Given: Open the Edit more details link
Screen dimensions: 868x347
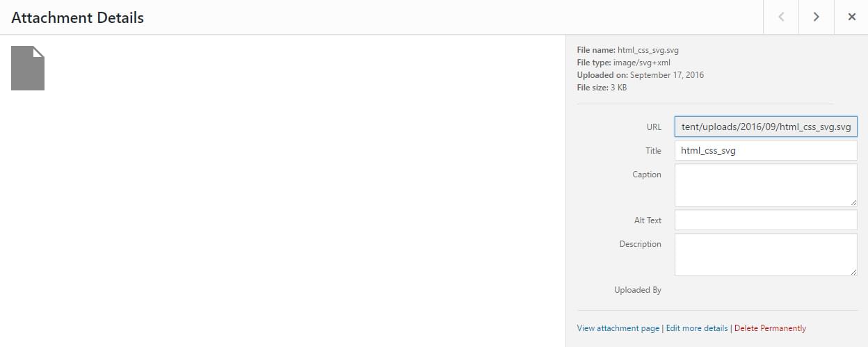Looking at the screenshot, I should tap(697, 328).
